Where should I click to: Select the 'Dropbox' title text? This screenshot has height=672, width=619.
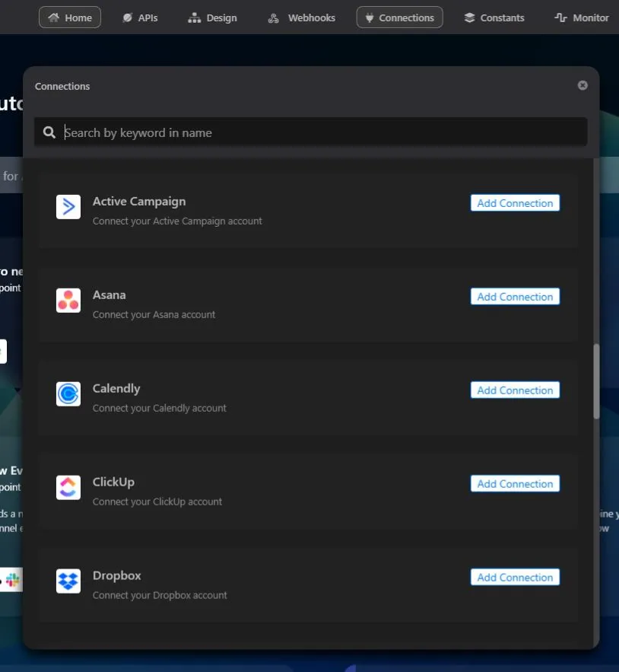click(x=117, y=575)
